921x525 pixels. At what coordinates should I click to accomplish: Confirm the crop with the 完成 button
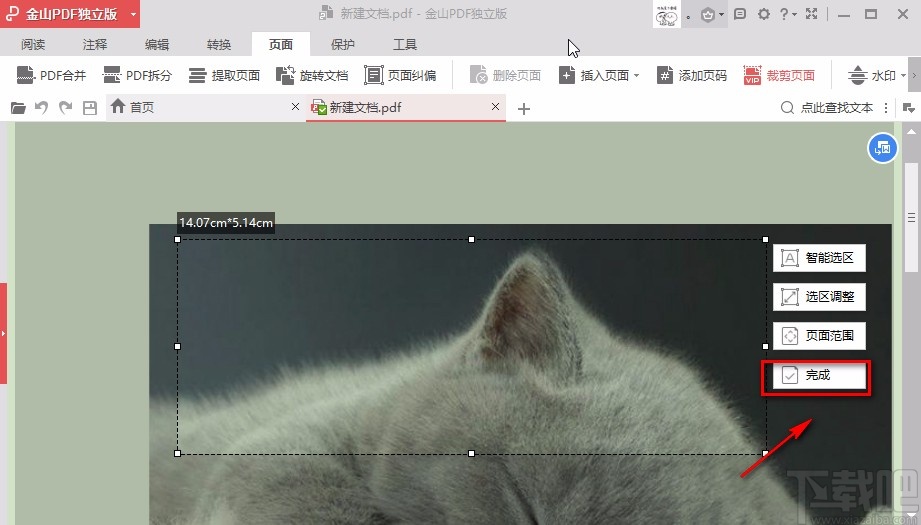819,375
